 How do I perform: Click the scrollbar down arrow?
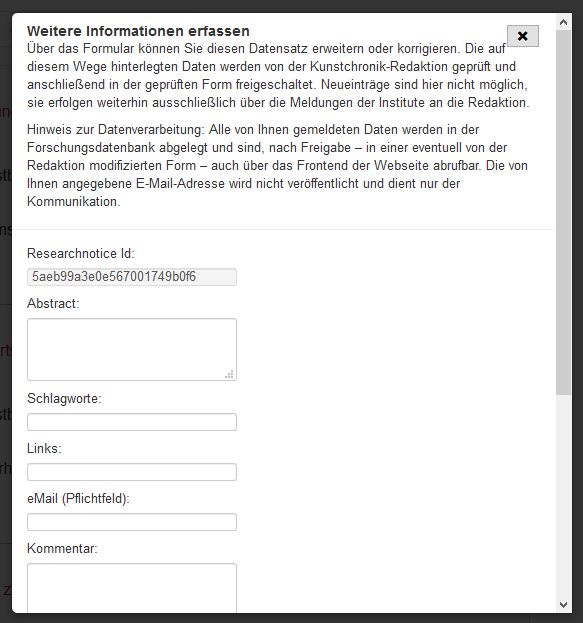563,604
